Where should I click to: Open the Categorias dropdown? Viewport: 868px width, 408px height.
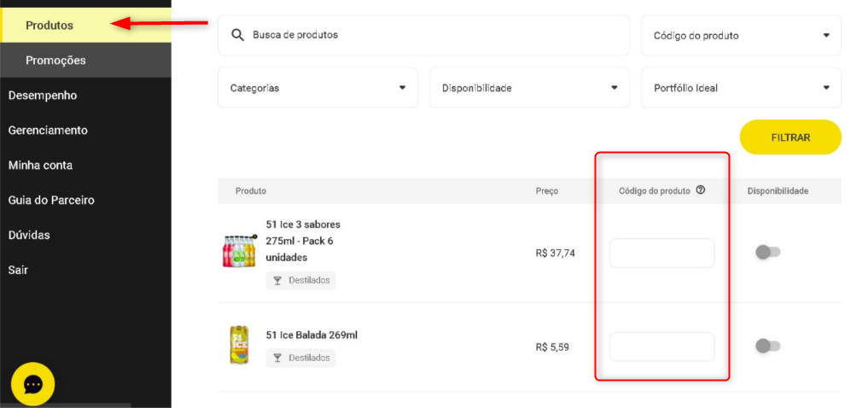click(317, 88)
